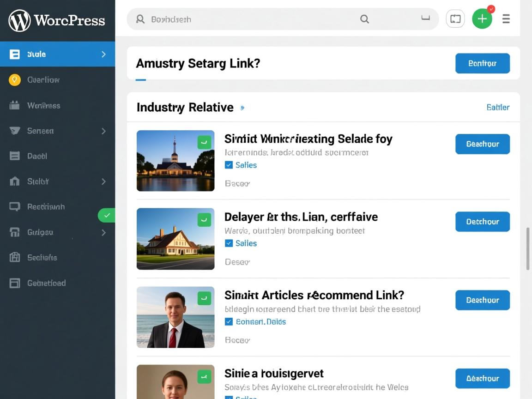This screenshot has width=532, height=399.
Task: Click the magnifier icon inside search bar
Action: click(364, 19)
